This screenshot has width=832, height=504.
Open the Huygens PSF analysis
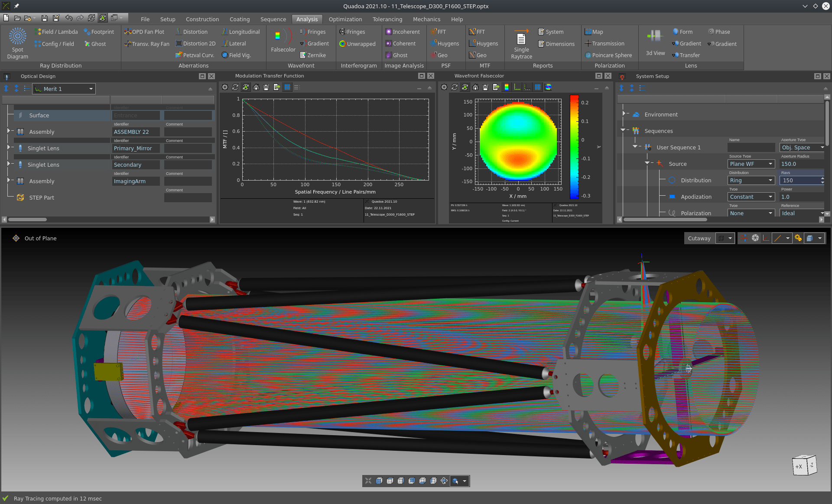tap(445, 43)
